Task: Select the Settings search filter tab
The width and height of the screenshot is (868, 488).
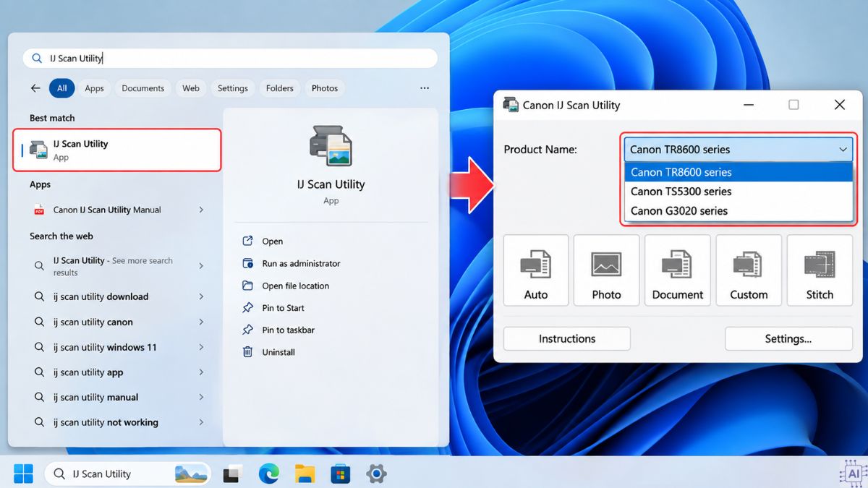Action: coord(233,88)
